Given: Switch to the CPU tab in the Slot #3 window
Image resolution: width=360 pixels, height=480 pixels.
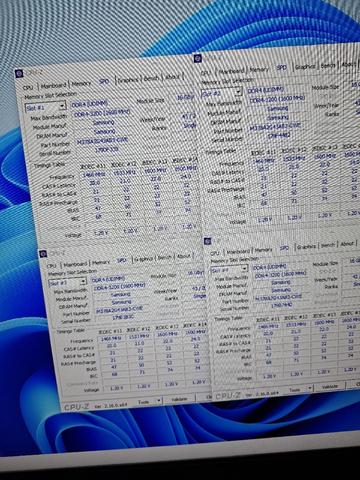Looking at the screenshot, I should [x=51, y=266].
